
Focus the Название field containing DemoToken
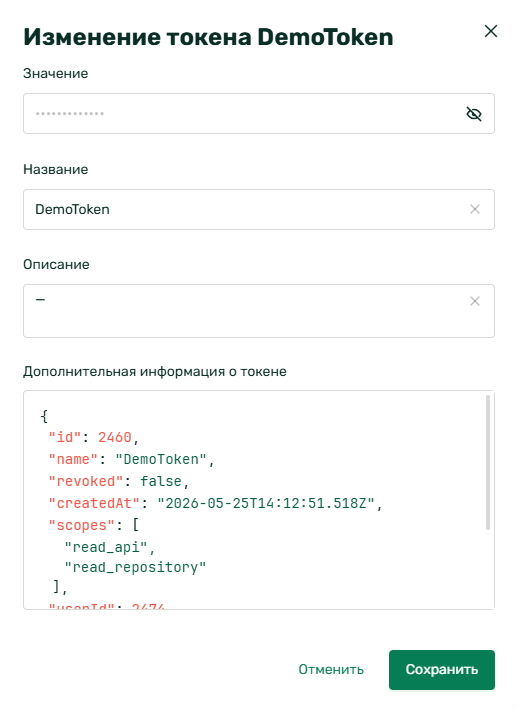coord(259,209)
